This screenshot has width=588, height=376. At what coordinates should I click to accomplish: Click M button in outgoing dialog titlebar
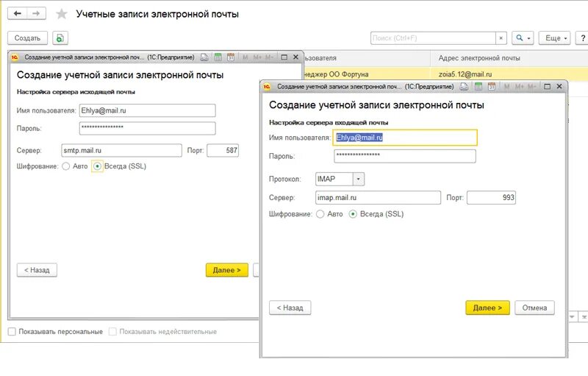click(x=245, y=57)
